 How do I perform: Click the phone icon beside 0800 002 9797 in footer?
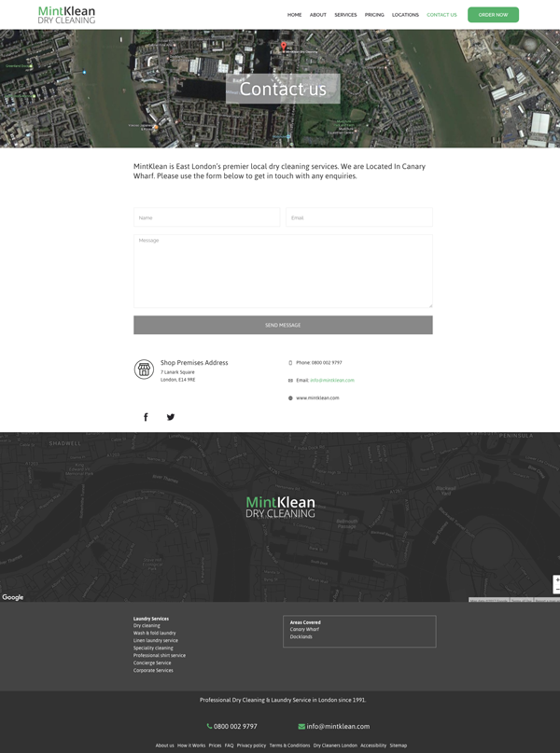coord(209,726)
